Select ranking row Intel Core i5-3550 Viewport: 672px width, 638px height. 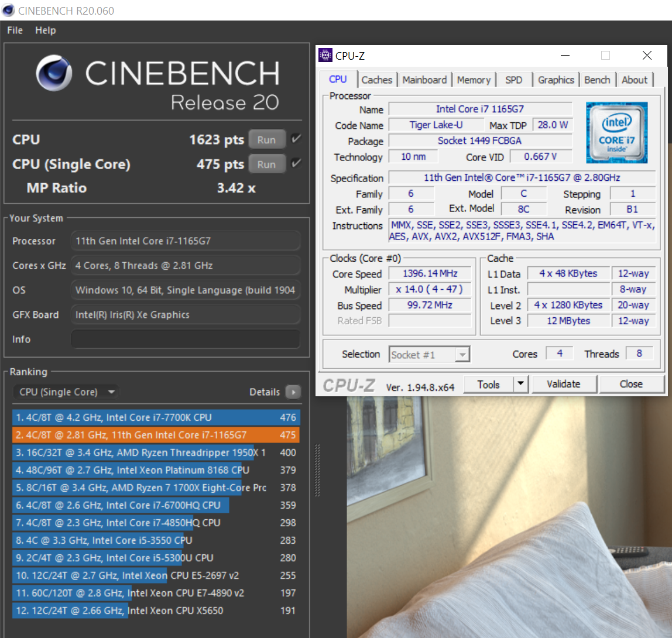(156, 540)
